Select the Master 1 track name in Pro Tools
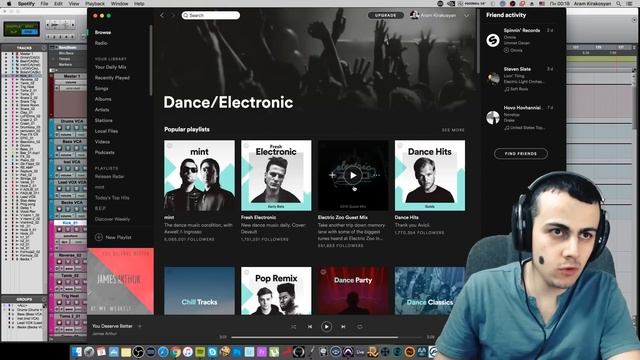 (72, 76)
